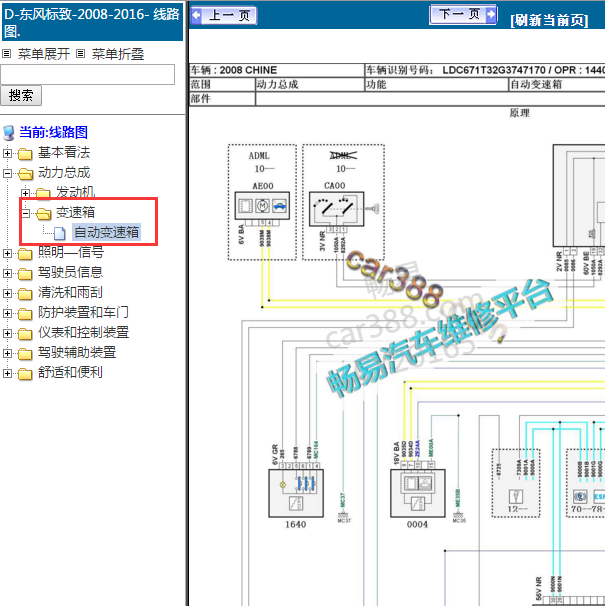Open the 照明—信号 tree label
The image size is (605, 606).
click(x=71, y=252)
